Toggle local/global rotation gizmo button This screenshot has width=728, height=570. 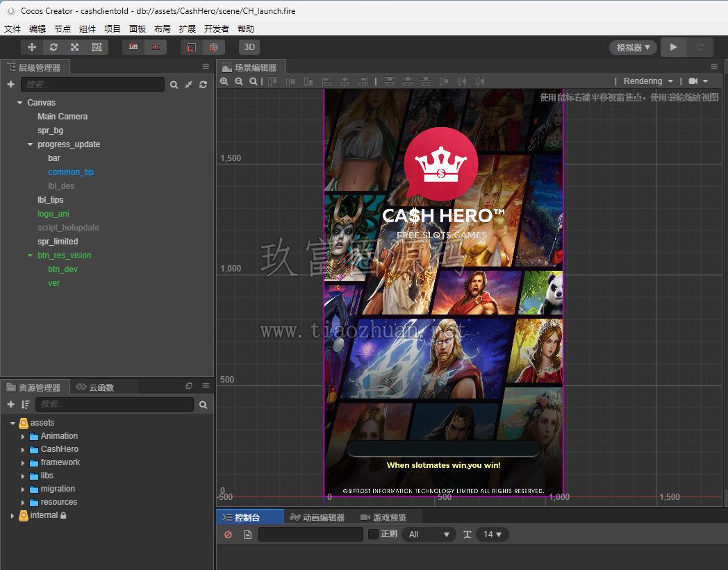[x=156, y=47]
